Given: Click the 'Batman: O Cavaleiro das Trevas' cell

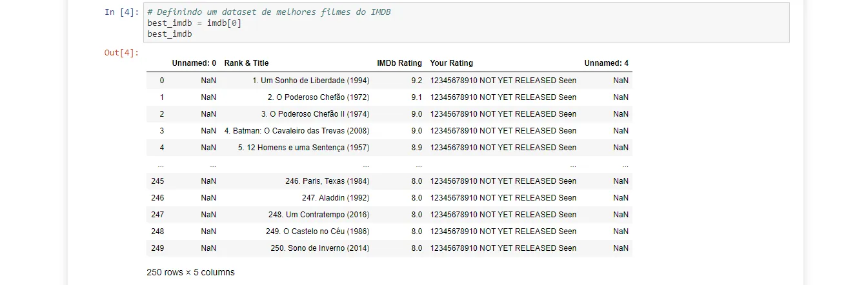Looking at the screenshot, I should point(297,131).
